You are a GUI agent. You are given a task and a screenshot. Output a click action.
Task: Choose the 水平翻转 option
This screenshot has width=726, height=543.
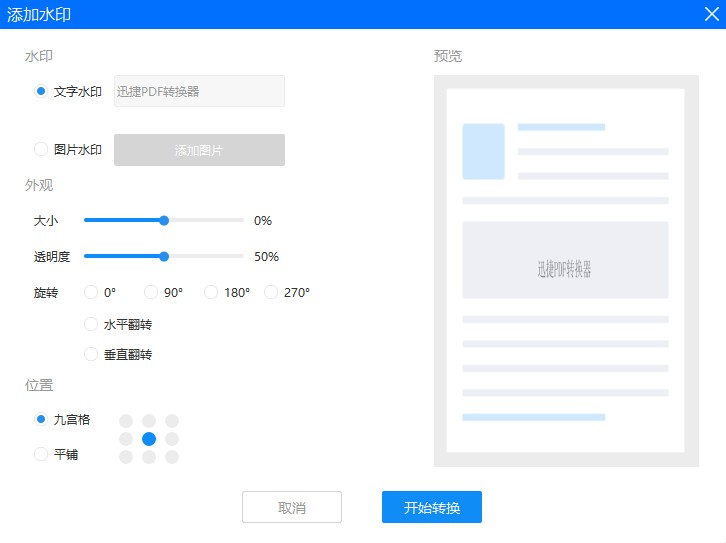(x=91, y=324)
